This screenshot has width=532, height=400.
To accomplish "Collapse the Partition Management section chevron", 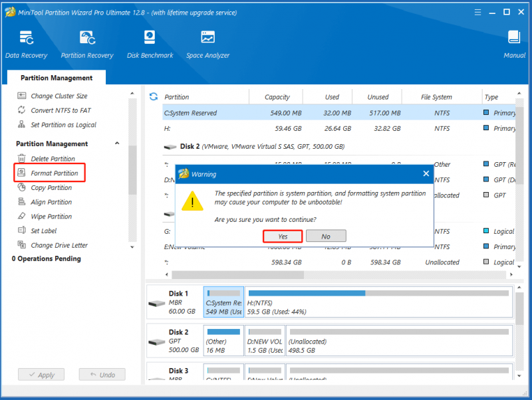I will click(117, 143).
